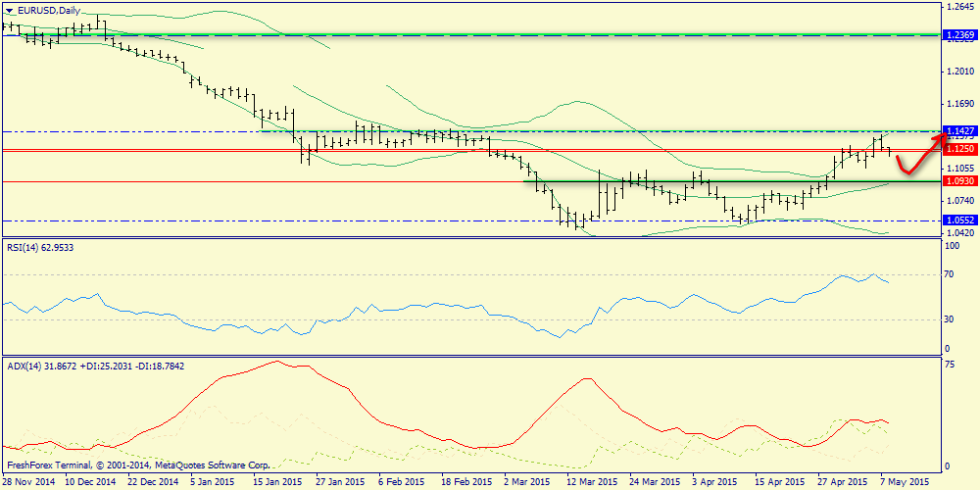Click the 1.0420 value on price scale
The width and height of the screenshot is (980, 490).
958,232
